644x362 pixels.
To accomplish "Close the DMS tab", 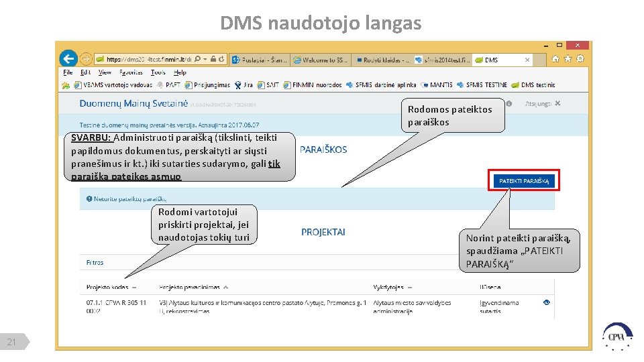I will coord(527,60).
